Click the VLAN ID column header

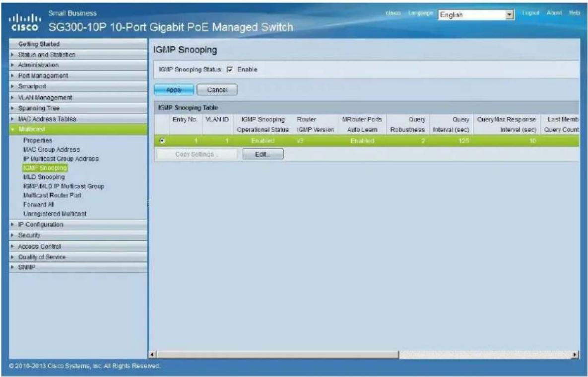[217, 119]
